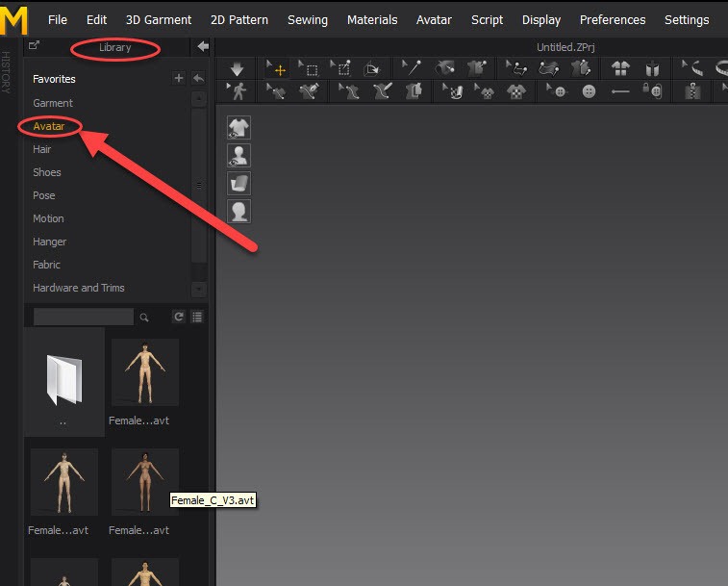728x586 pixels.
Task: Select Shoes in Favorites list
Action: 47,172
